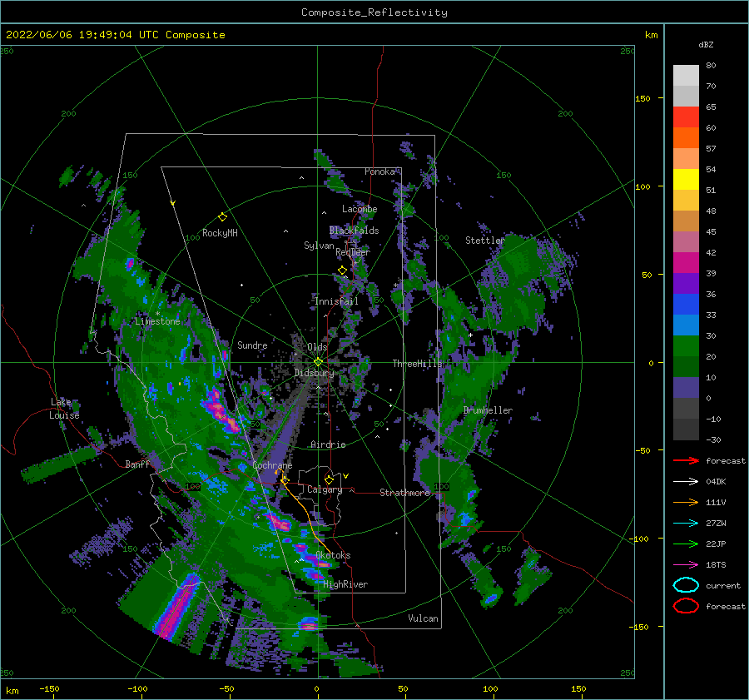The width and height of the screenshot is (749, 700).
Task: Select the red 60–65 dBZ color swatch
Action: coord(686,117)
